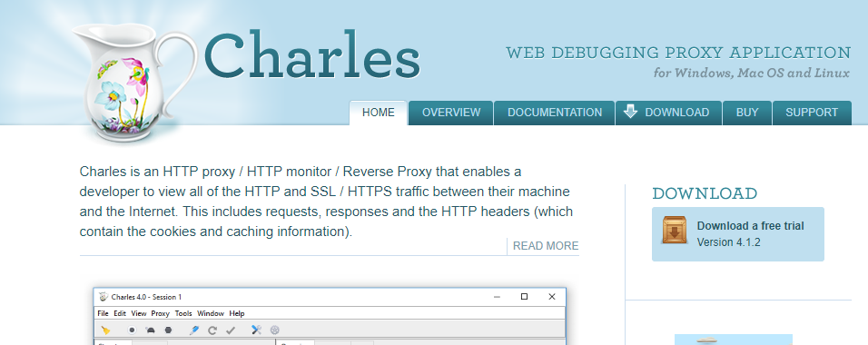Viewport: 868px width, 345px height.
Task: Click the broom clear-session icon in Charles toolbar
Action: (x=105, y=330)
